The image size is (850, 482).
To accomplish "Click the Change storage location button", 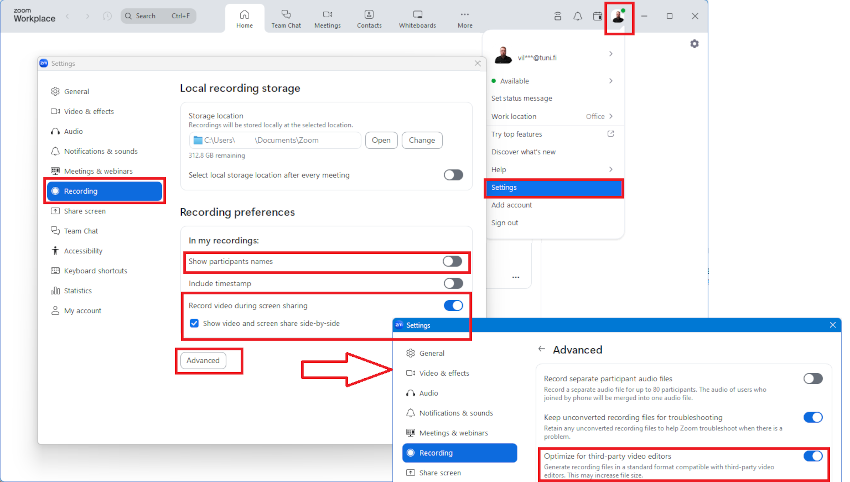I will click(422, 140).
